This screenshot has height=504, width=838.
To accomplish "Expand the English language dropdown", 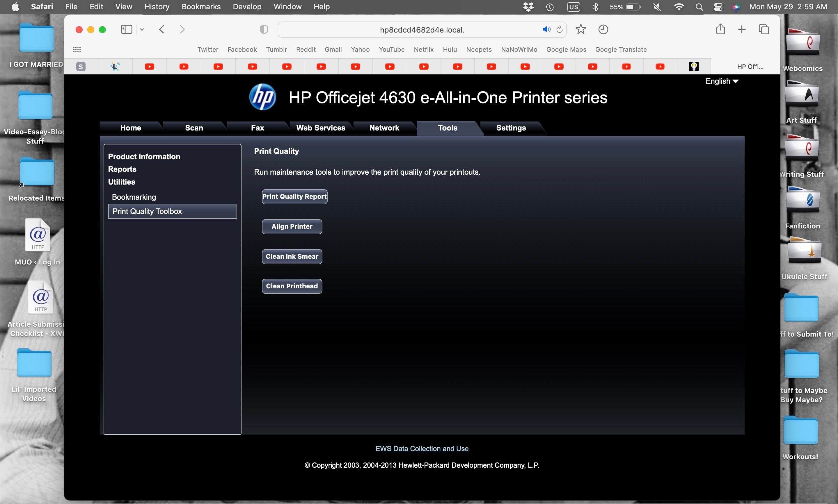I will [722, 81].
